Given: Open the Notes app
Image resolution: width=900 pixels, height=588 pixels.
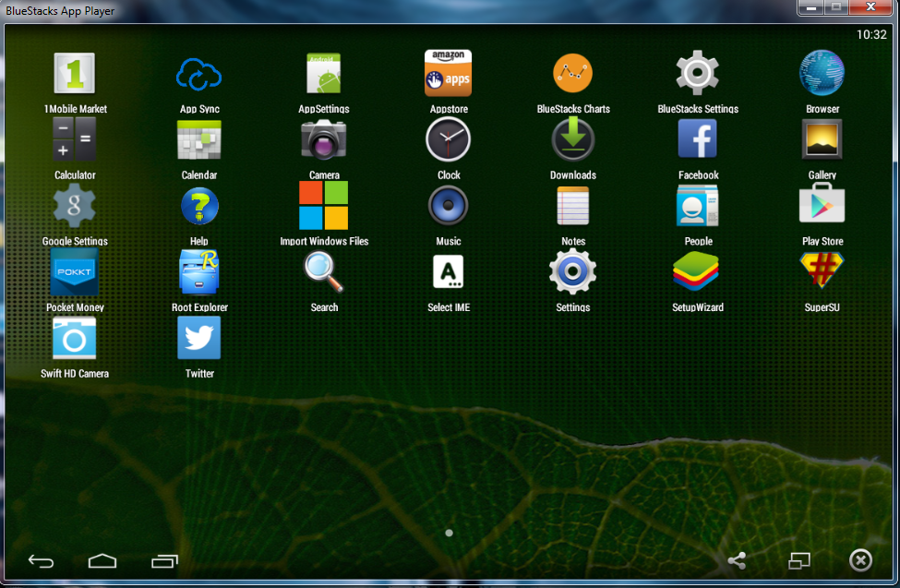Looking at the screenshot, I should pos(573,206).
